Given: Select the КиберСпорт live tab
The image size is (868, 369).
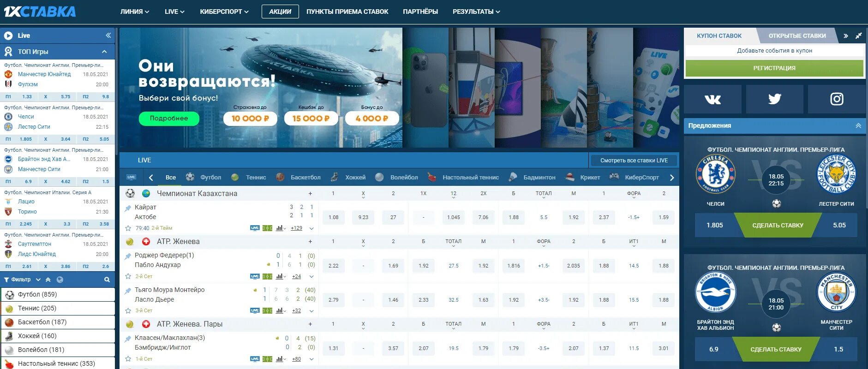Looking at the screenshot, I should pyautogui.click(x=634, y=177).
